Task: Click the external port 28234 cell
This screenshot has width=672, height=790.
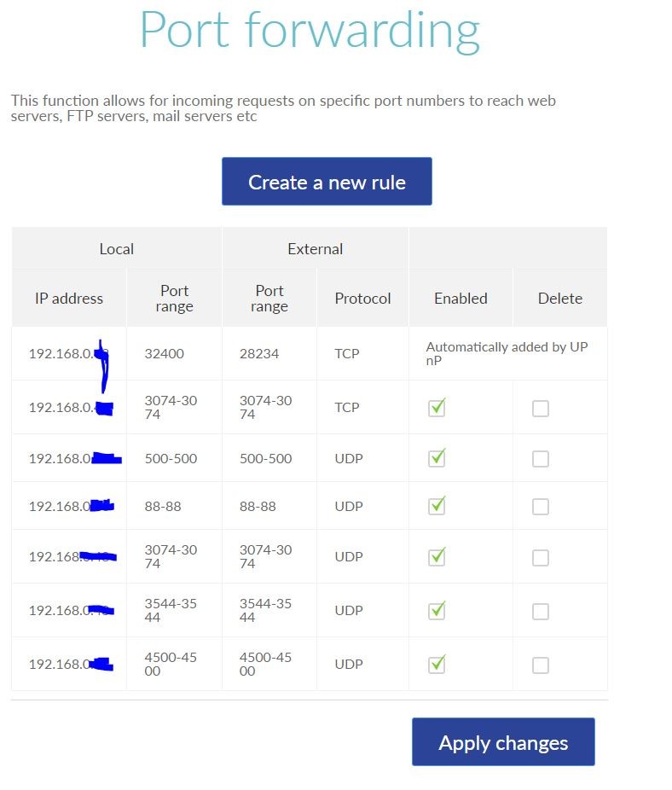Action: point(259,353)
